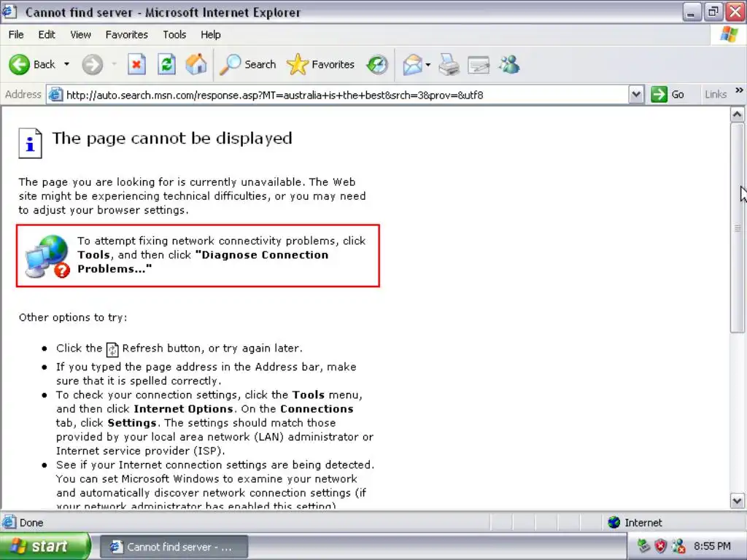Click inside the Address URL field
Viewport: 747px width, 560px height.
point(345,95)
